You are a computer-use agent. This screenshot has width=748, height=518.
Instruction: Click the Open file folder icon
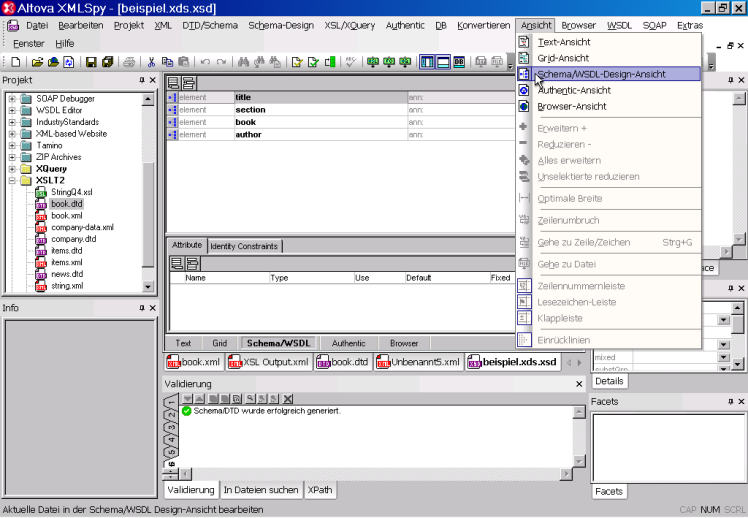click(37, 62)
